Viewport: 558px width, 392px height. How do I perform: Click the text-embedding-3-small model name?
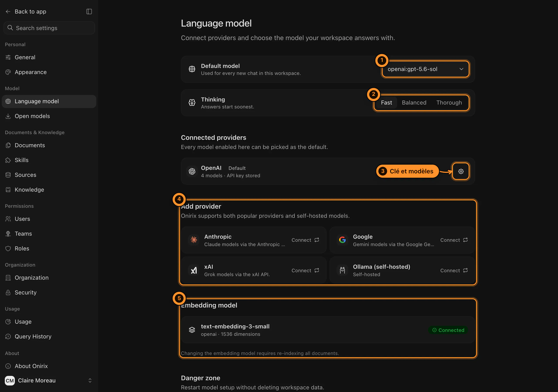click(x=235, y=326)
